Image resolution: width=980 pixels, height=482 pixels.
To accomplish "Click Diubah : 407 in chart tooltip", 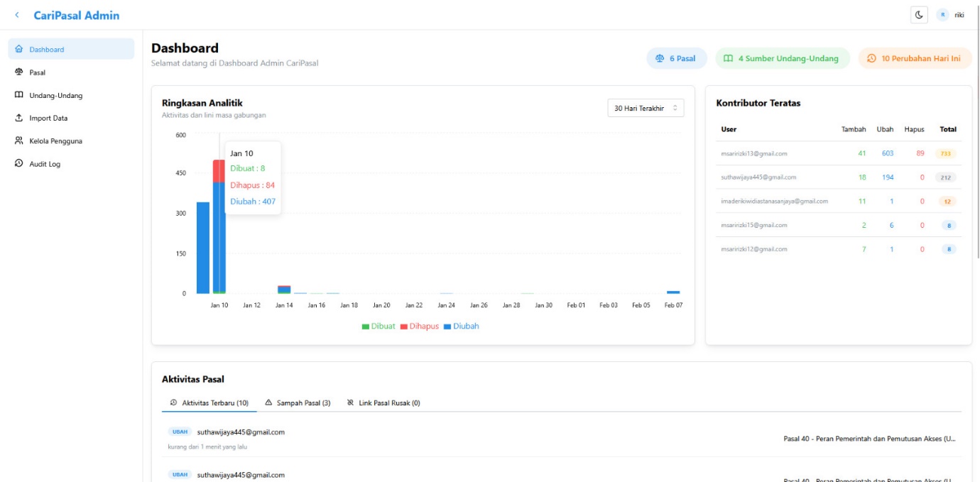I will [253, 202].
